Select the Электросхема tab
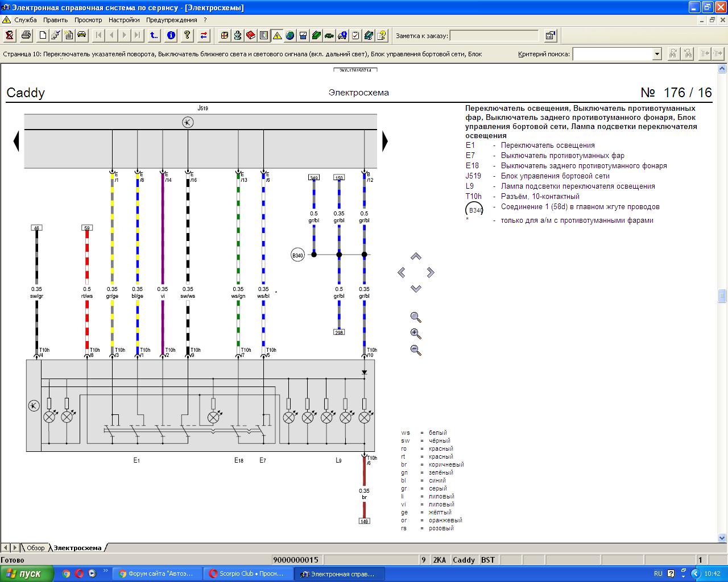This screenshot has width=728, height=582. 78,548
